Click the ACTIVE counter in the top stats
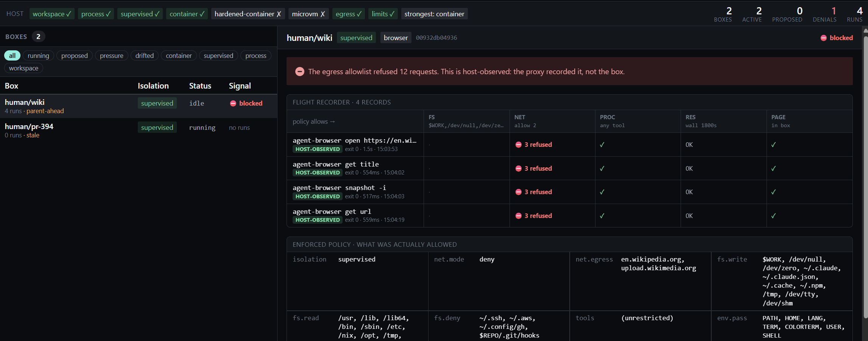This screenshot has width=868, height=341. pos(752,14)
